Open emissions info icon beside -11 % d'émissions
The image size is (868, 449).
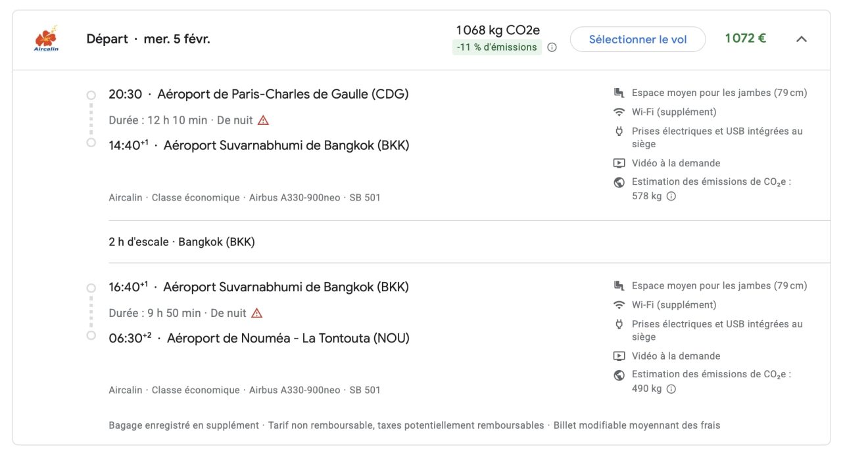pos(552,47)
